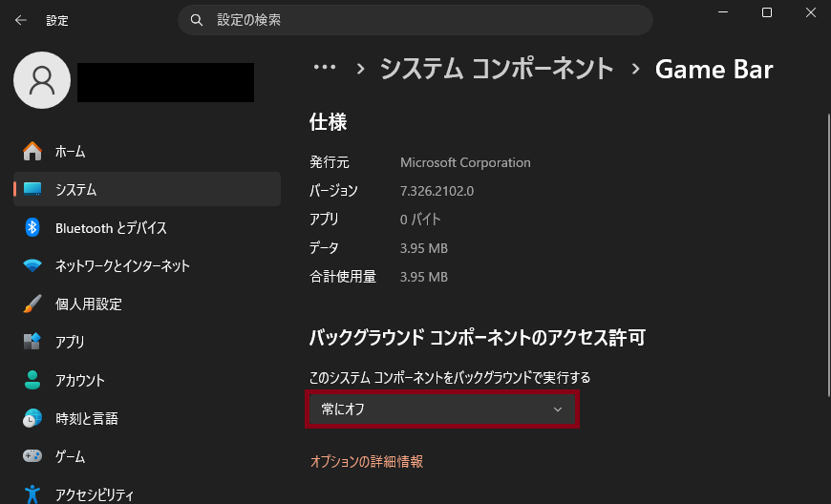Go to システム コンポーネント breadcrumb
Viewport: 831px width, 504px height.
click(497, 69)
